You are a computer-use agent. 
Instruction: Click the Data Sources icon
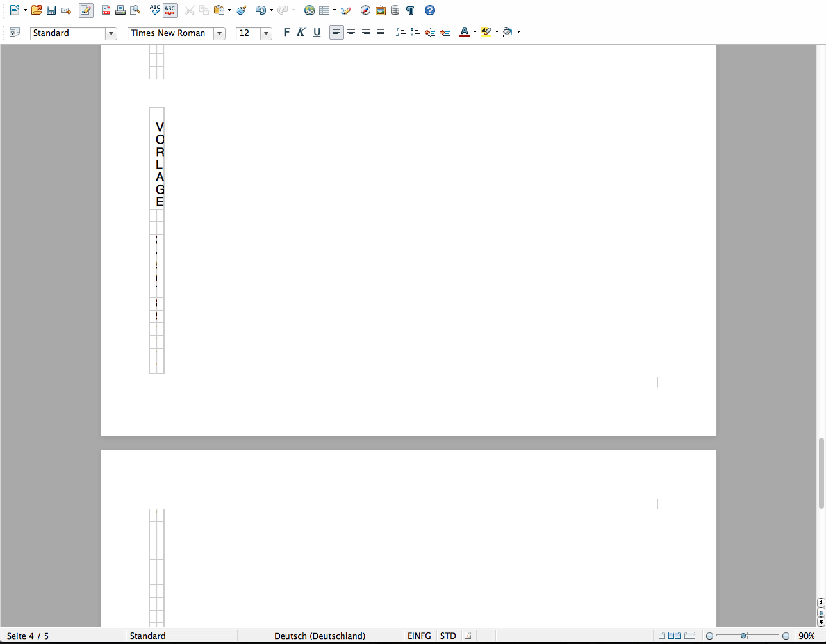click(x=395, y=10)
